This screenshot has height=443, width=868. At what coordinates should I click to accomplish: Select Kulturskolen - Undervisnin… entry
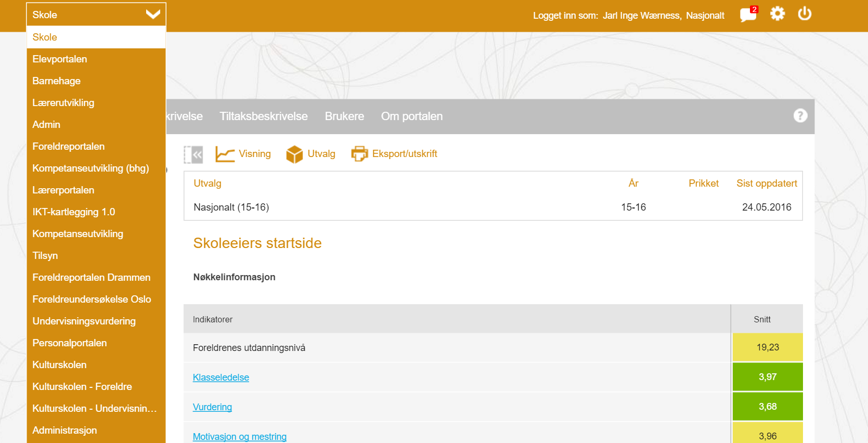(x=96, y=408)
